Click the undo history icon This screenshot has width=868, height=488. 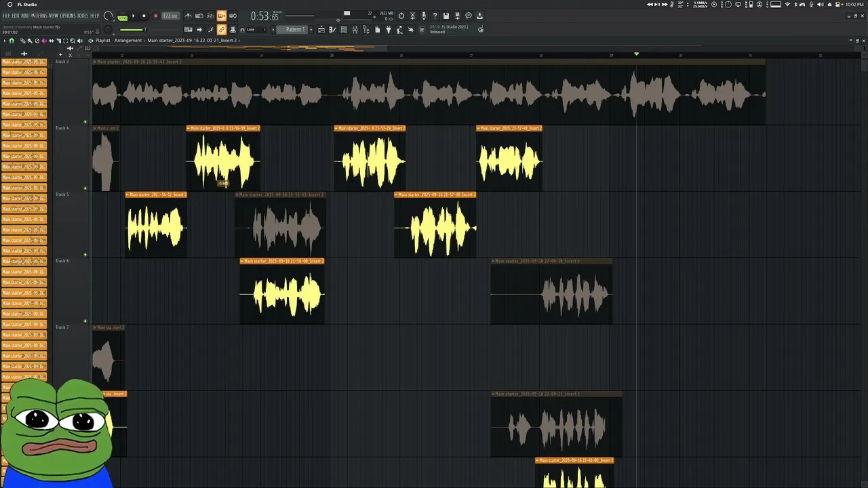coord(401,16)
